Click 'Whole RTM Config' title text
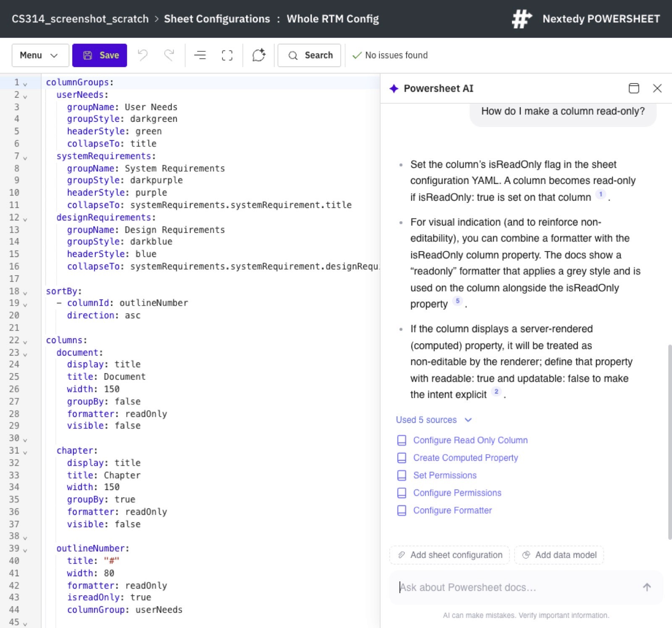This screenshot has width=672, height=628. click(x=333, y=19)
